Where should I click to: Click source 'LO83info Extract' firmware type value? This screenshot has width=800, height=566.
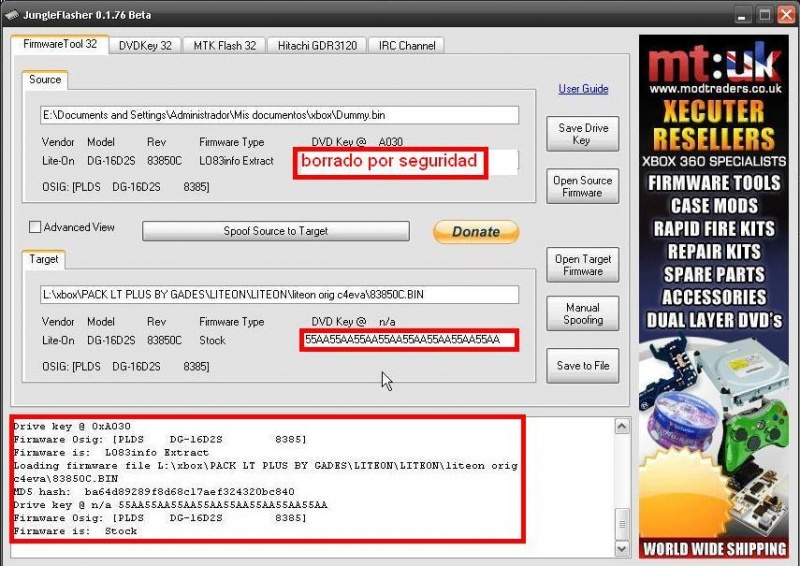click(x=236, y=161)
